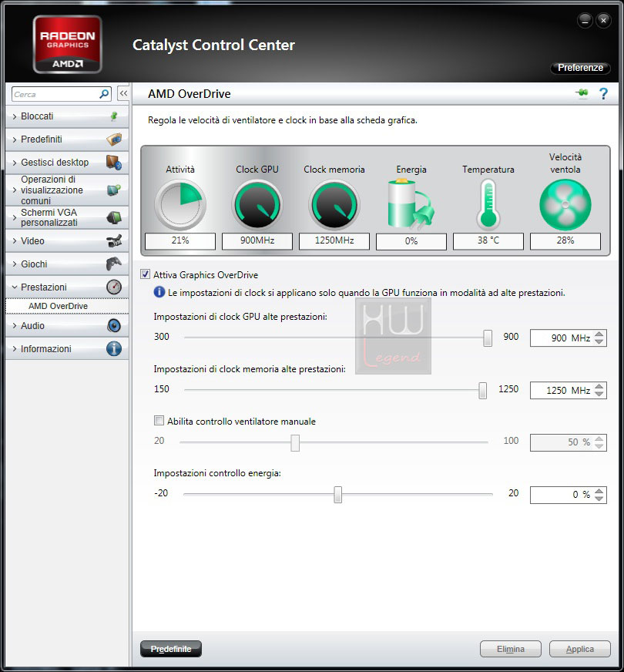Click the Schermi VGA personalizzati monitor icon
The width and height of the screenshot is (624, 672).
click(x=114, y=217)
